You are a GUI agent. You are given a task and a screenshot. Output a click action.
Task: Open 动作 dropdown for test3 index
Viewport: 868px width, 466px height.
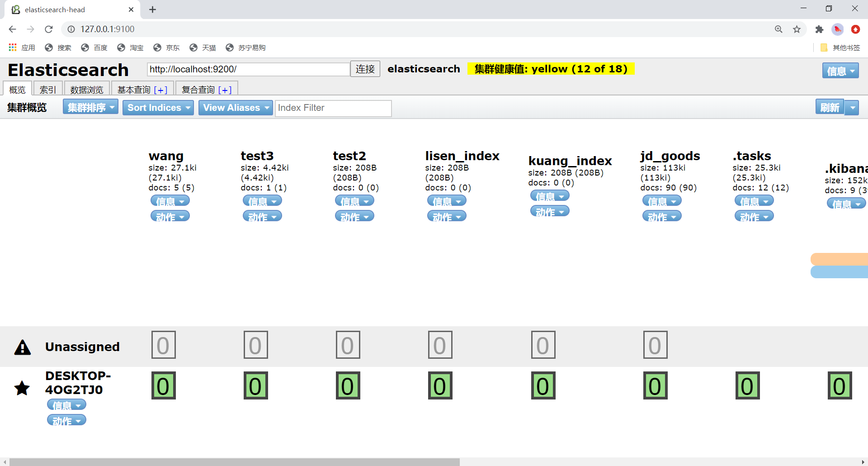[x=262, y=216]
